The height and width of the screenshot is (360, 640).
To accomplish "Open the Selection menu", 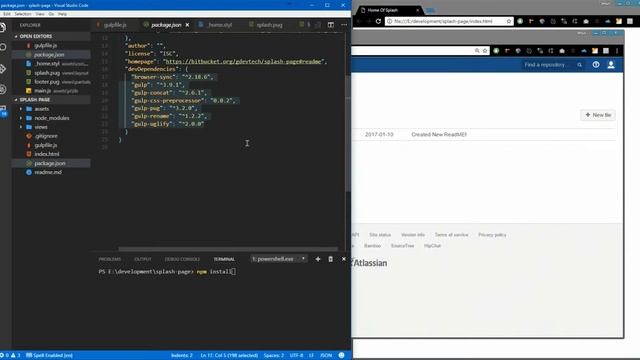I will tap(23, 14).
